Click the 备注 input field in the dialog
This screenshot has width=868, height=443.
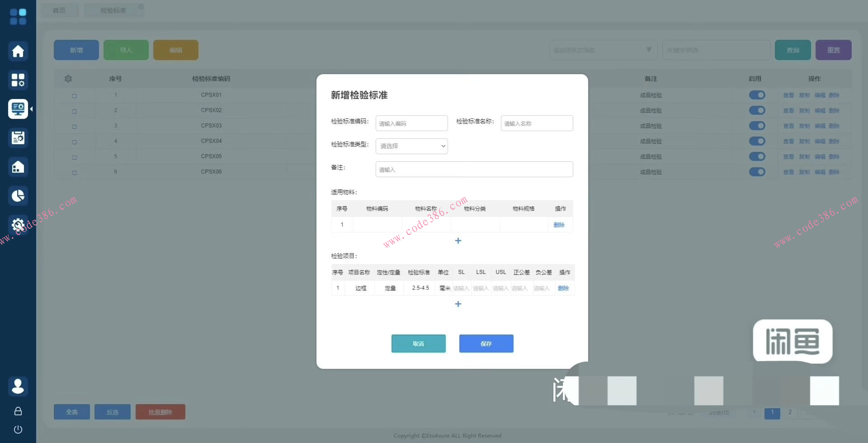pyautogui.click(x=474, y=169)
